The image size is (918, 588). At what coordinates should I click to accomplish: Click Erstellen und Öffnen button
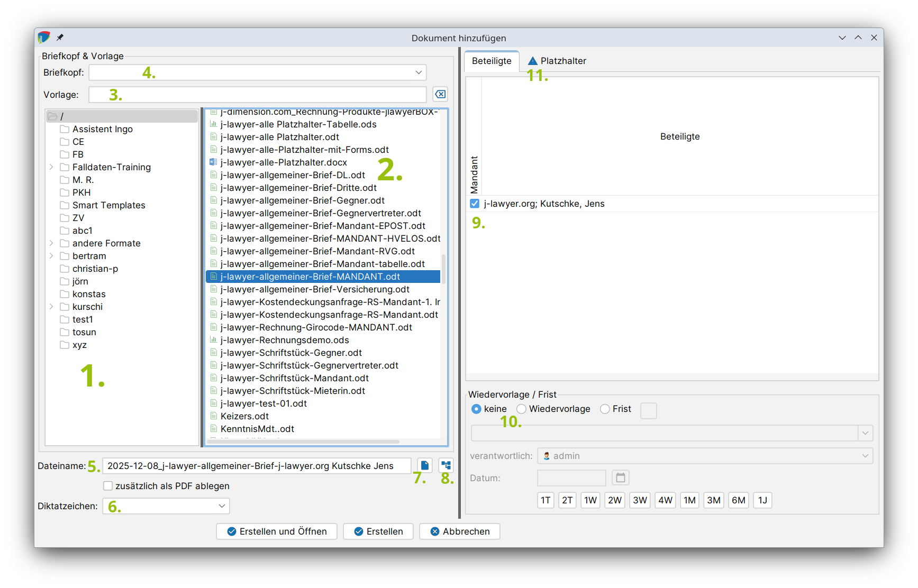(x=277, y=531)
